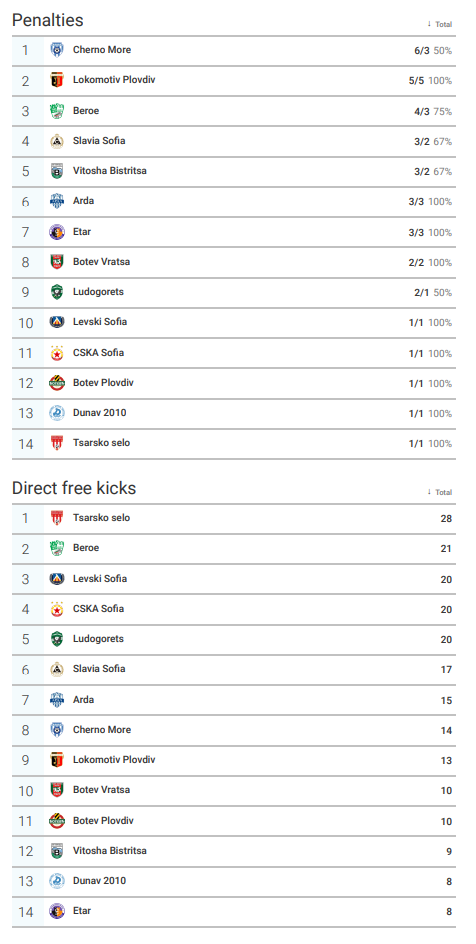Click Tsarsko selo's 28 free kicks value

pos(446,518)
